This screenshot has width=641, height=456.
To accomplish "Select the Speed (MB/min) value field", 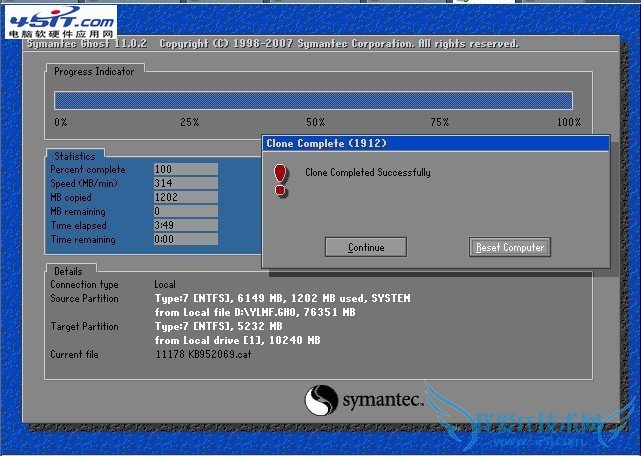I will click(185, 184).
